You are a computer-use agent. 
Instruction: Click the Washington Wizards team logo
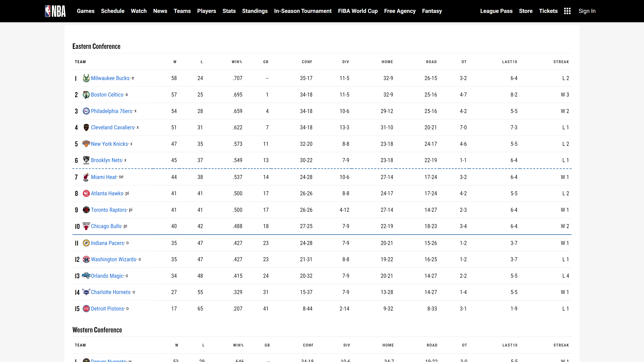(x=86, y=259)
